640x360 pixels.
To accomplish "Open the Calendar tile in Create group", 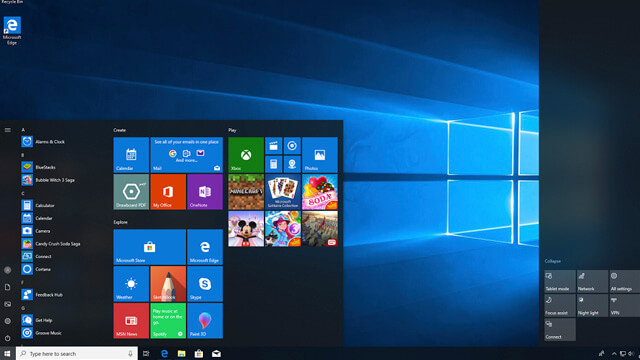I will click(131, 155).
